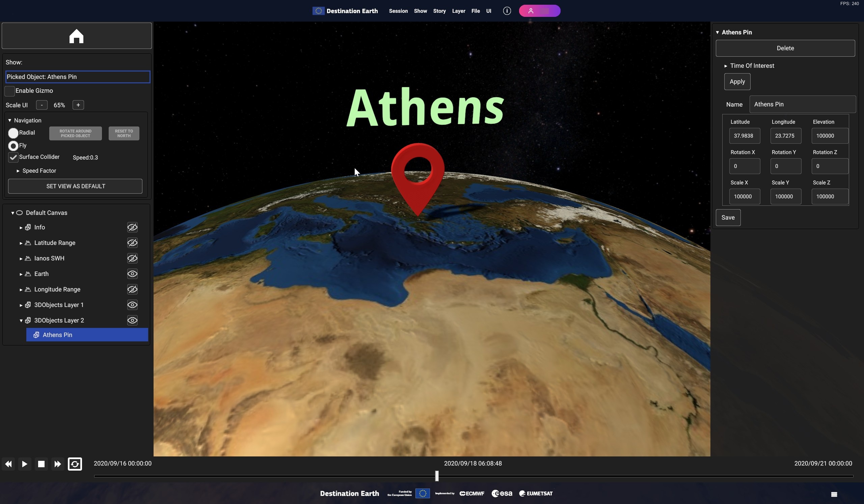The image size is (864, 504).
Task: Open bottom-right hamburger menu icon
Action: (834, 494)
